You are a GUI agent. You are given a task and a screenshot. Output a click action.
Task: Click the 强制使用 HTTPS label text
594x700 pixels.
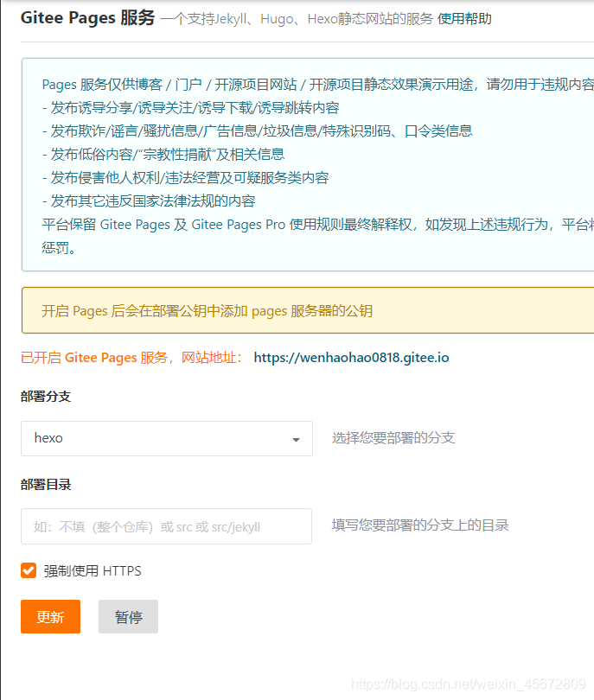tap(93, 570)
